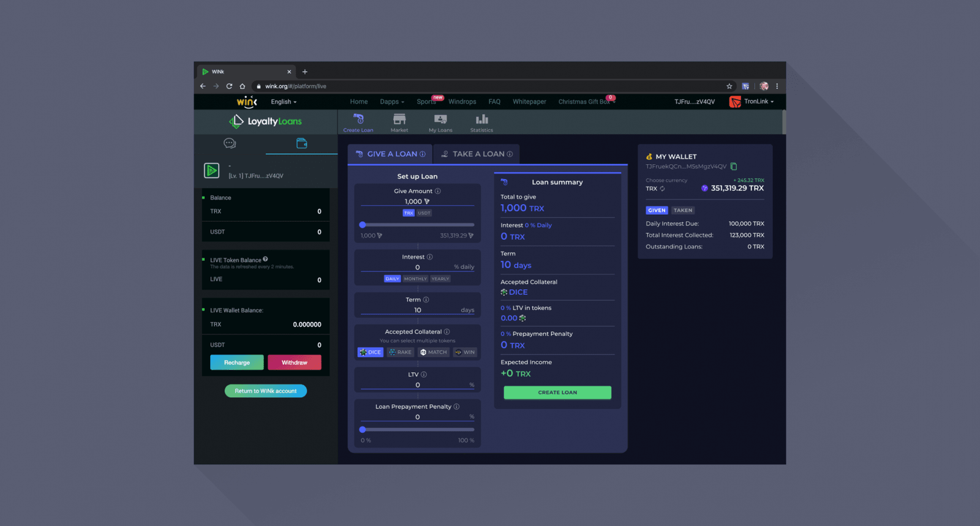Switch to Take a Loan tab
This screenshot has height=526, width=980.
tap(477, 154)
